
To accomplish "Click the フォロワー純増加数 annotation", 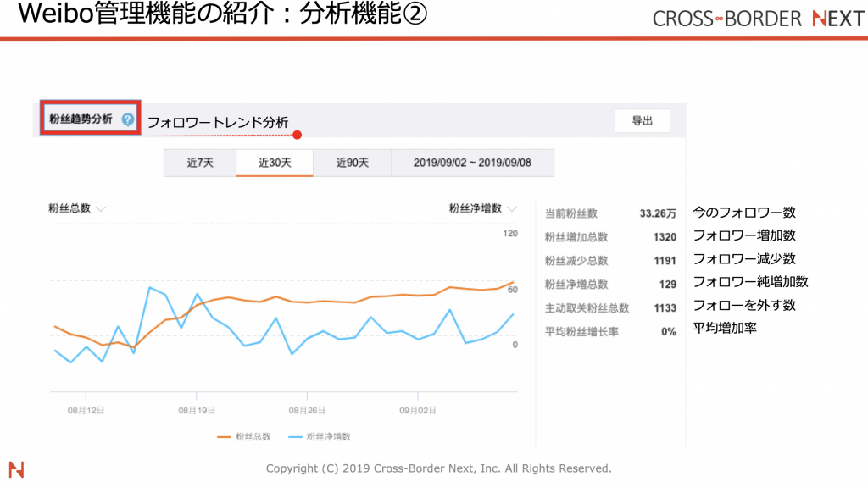I will 751,282.
